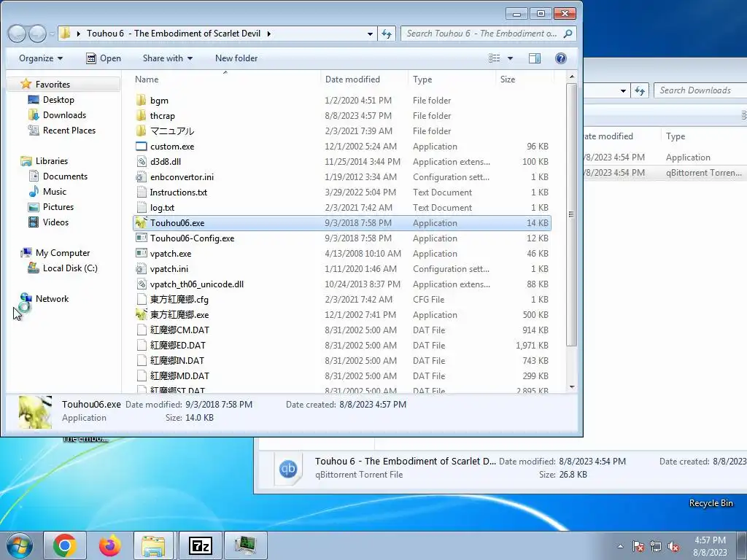This screenshot has height=560, width=747.
Task: Select the Instructions.txt file
Action: pos(342,192)
